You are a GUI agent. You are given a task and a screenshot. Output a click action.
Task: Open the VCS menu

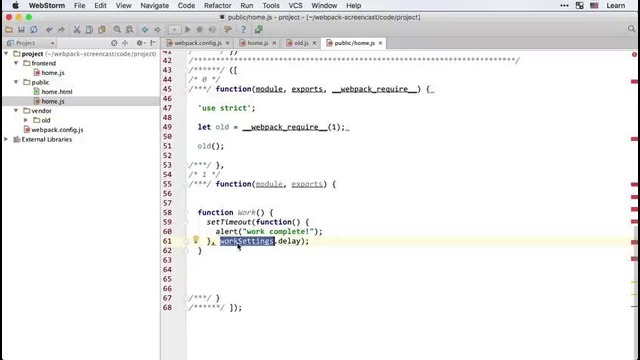click(295, 6)
